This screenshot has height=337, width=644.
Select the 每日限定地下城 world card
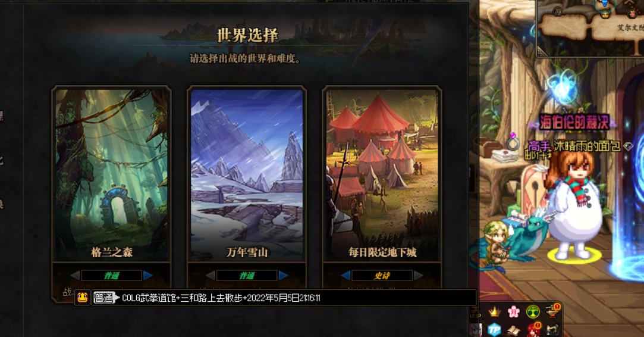tap(382, 175)
